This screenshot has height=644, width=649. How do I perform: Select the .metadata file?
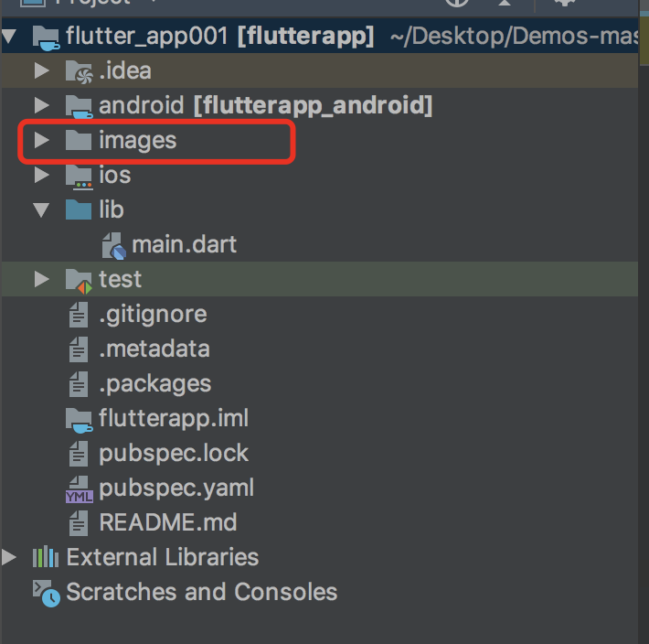point(154,349)
